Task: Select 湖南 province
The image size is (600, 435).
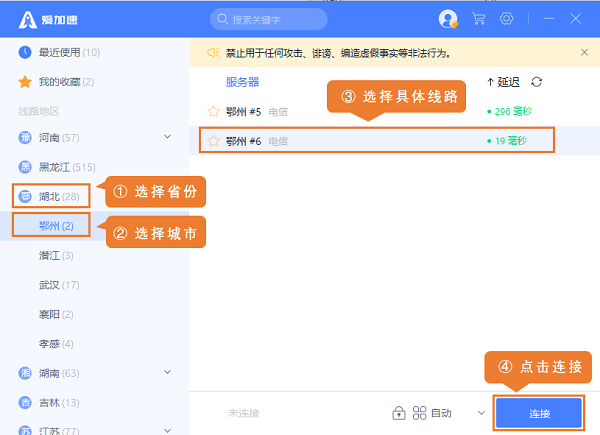Action: [x=59, y=373]
